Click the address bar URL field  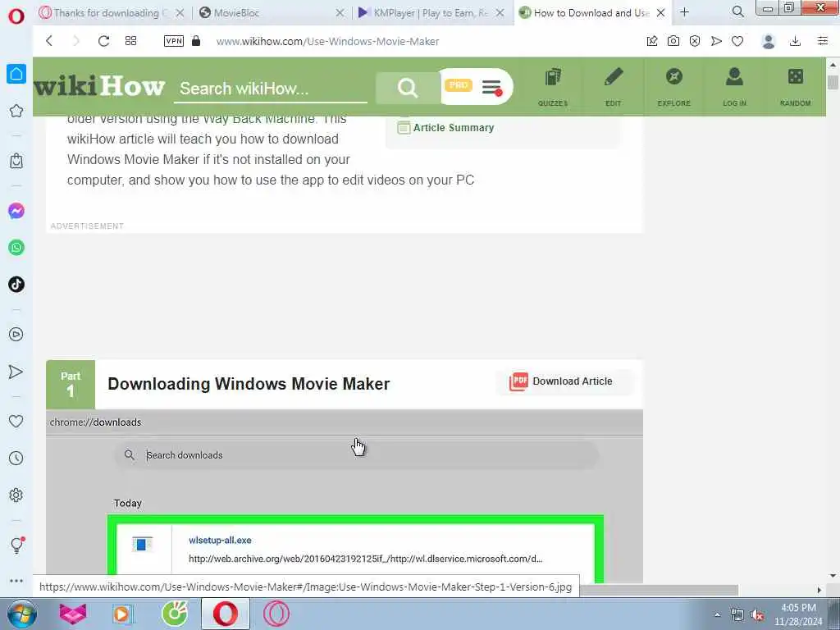point(327,41)
